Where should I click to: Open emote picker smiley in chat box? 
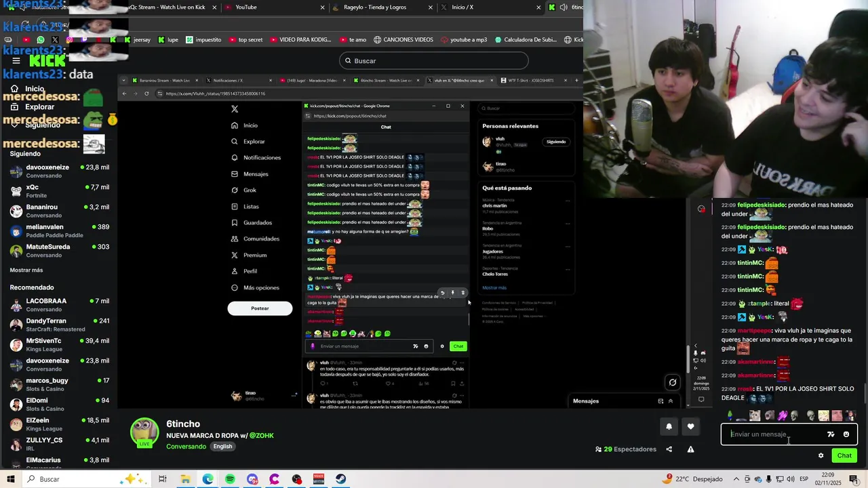[846, 434]
